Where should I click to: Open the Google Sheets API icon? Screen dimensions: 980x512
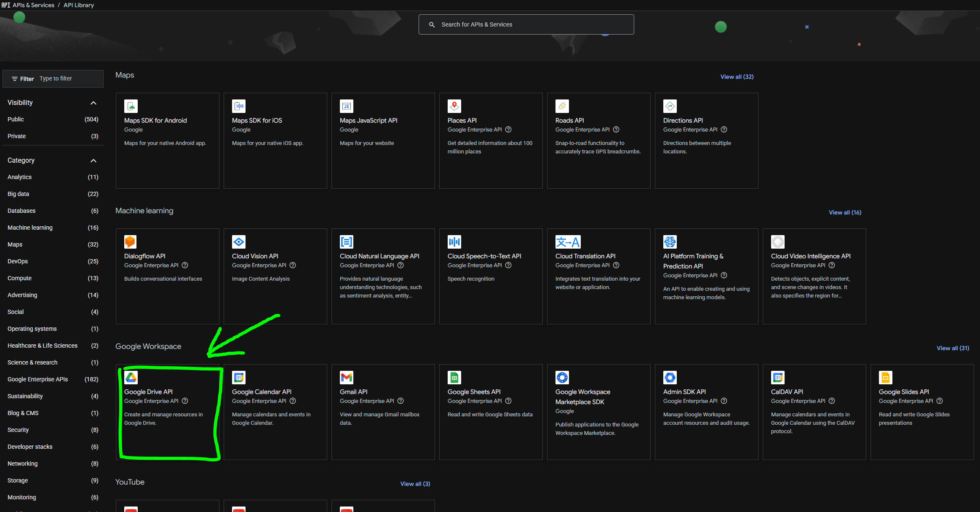click(454, 378)
